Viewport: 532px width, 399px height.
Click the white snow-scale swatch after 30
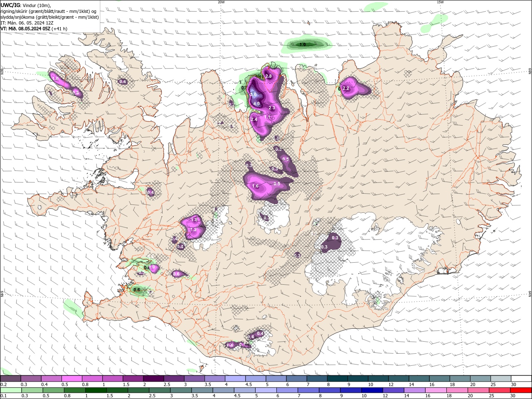521,379
